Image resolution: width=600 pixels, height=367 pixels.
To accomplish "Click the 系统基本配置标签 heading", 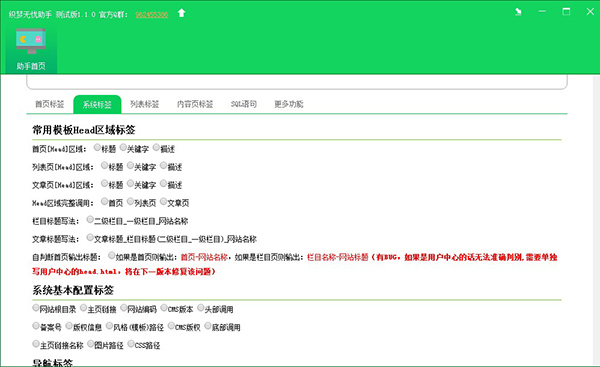I will [73, 290].
